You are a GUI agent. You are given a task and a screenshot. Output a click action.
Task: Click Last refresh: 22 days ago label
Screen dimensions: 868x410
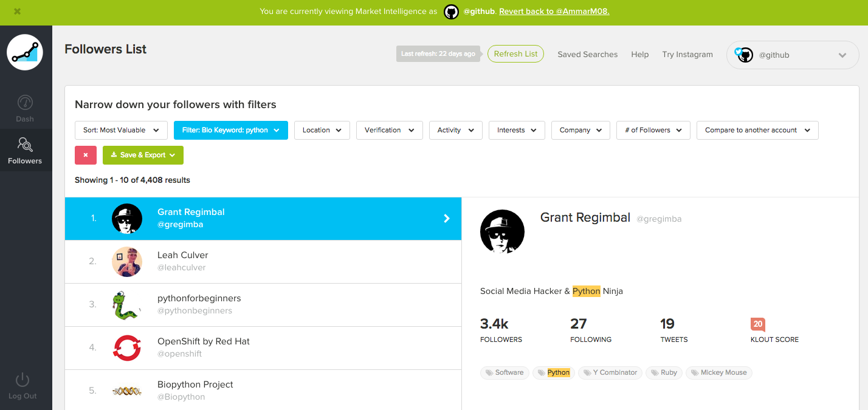438,53
